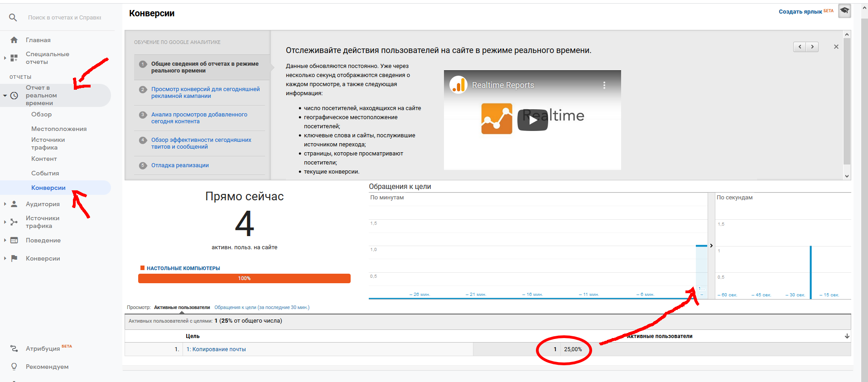Expand bottom Конверсии section

(x=5, y=258)
